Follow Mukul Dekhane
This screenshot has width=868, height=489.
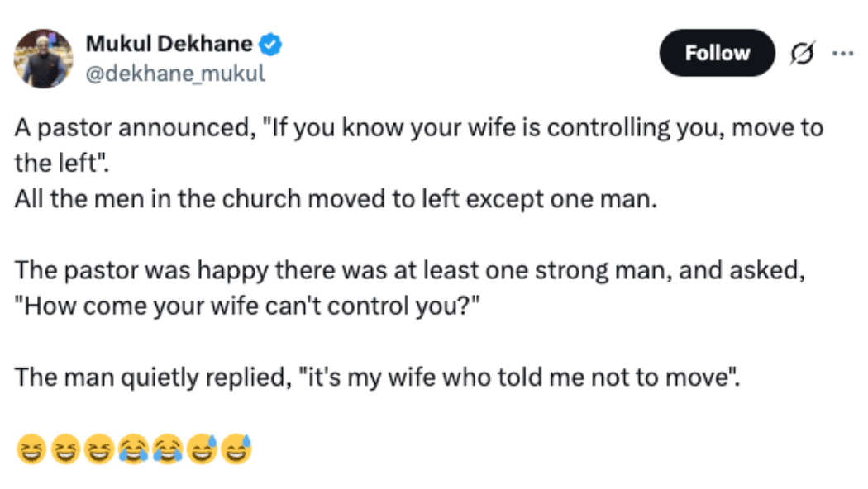[717, 54]
